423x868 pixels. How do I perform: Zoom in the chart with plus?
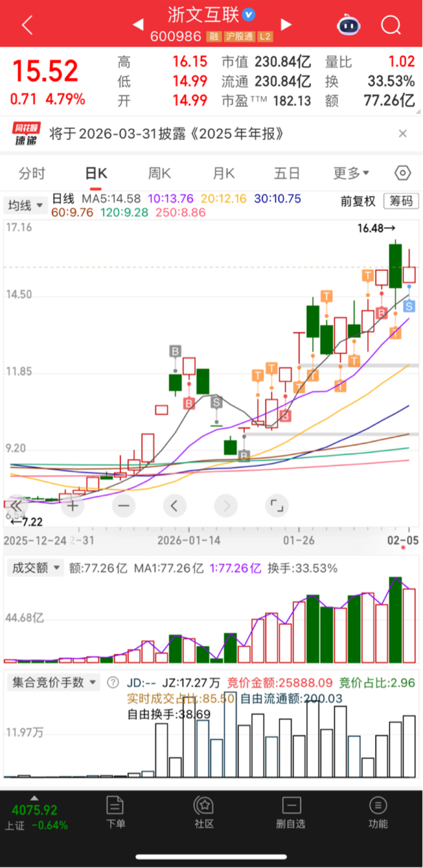point(73,506)
